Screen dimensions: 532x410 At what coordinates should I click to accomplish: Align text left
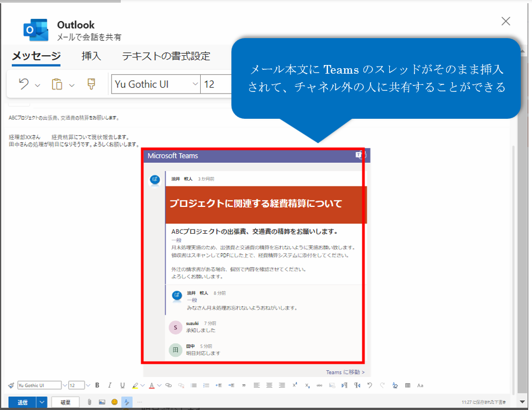[257, 385]
